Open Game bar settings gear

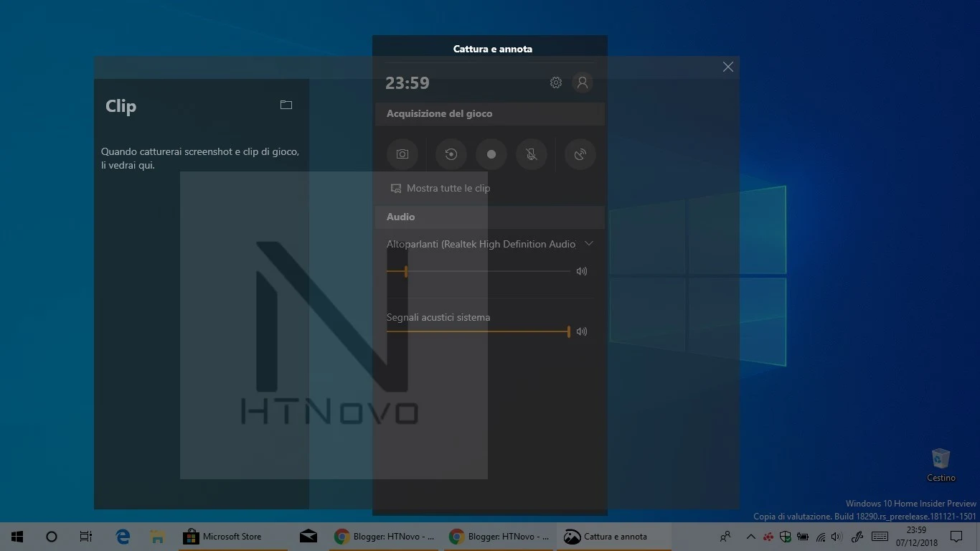(x=556, y=83)
